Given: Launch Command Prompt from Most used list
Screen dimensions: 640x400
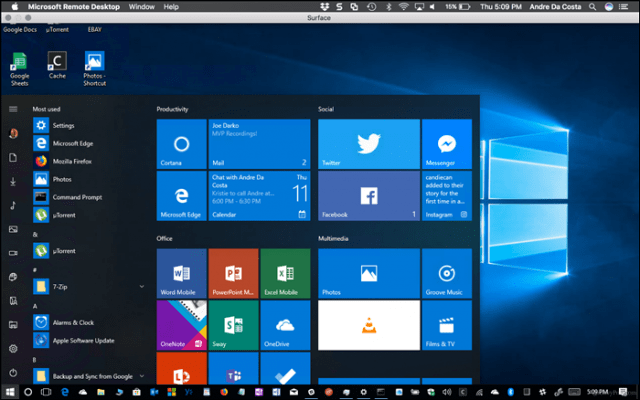Looking at the screenshot, I should pos(89,197).
